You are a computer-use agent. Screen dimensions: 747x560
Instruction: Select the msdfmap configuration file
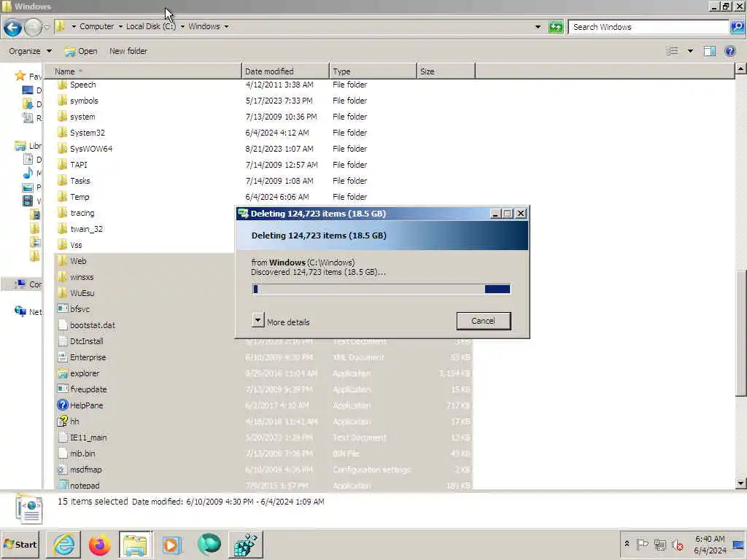point(86,470)
